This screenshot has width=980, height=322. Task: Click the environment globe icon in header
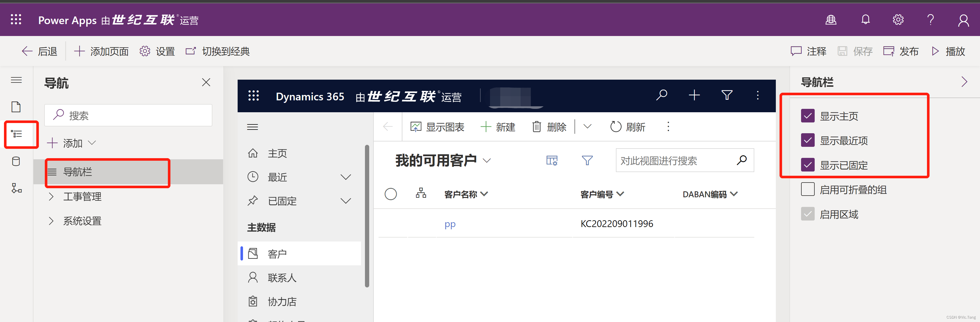[x=831, y=20]
